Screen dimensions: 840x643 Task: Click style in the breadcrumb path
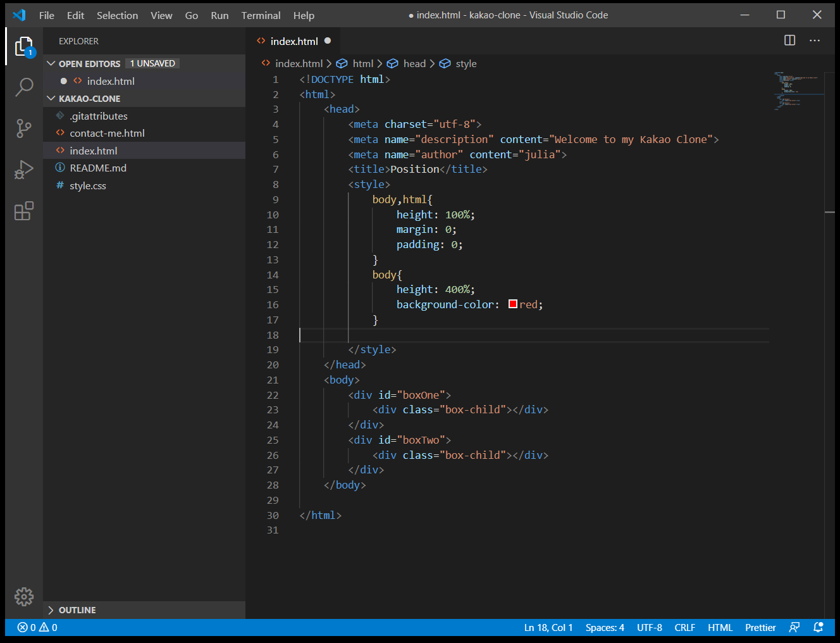pyautogui.click(x=466, y=63)
